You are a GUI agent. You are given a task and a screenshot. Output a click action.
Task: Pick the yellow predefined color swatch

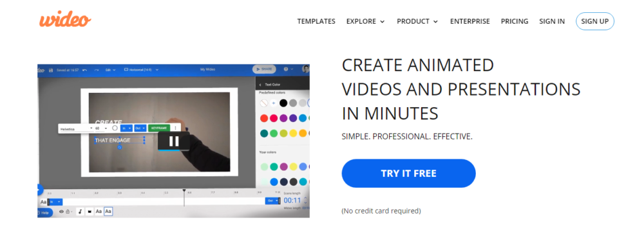(x=293, y=134)
